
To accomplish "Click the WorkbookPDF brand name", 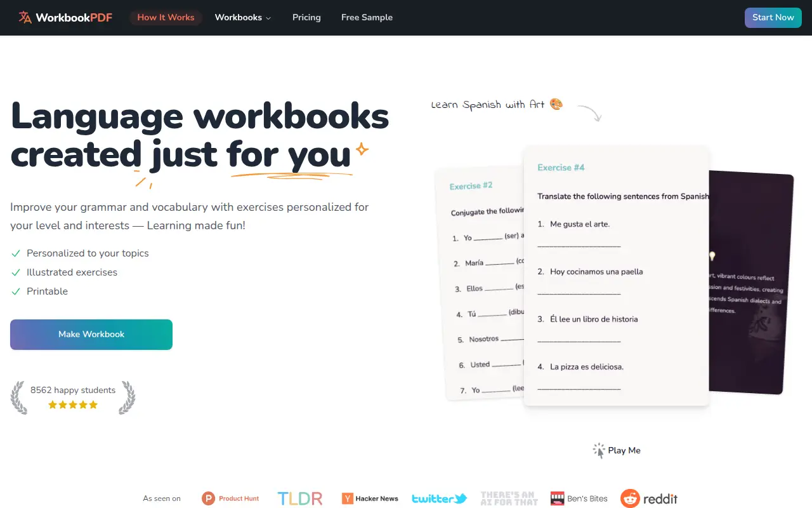I will 74,17.
